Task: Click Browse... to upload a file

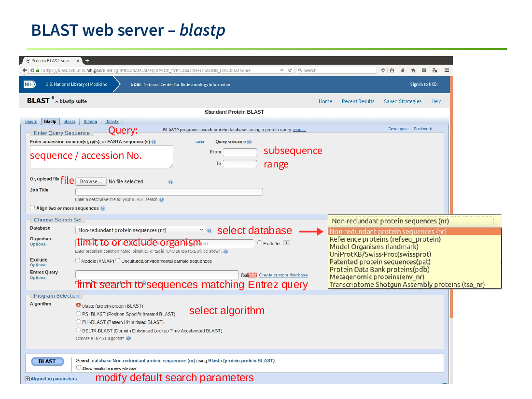Action: point(91,182)
